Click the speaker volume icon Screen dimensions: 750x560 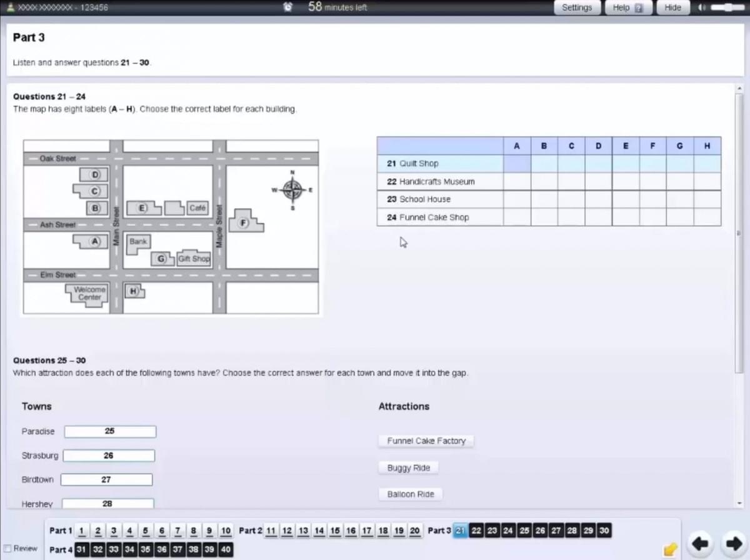[x=701, y=7]
